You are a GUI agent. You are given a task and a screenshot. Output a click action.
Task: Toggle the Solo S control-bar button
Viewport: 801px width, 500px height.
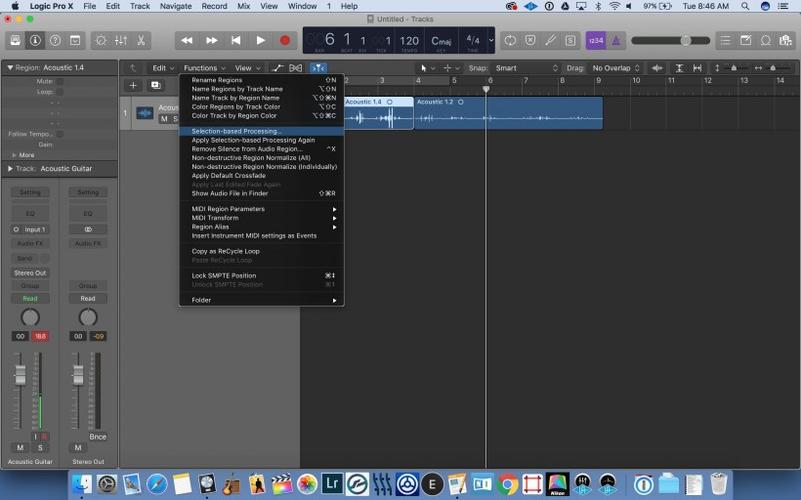click(570, 40)
